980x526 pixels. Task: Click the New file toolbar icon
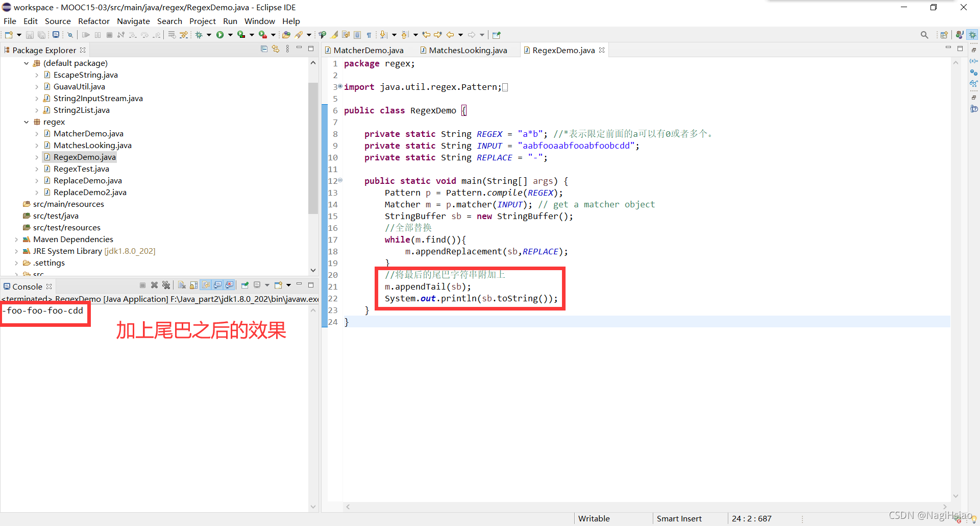pos(9,35)
